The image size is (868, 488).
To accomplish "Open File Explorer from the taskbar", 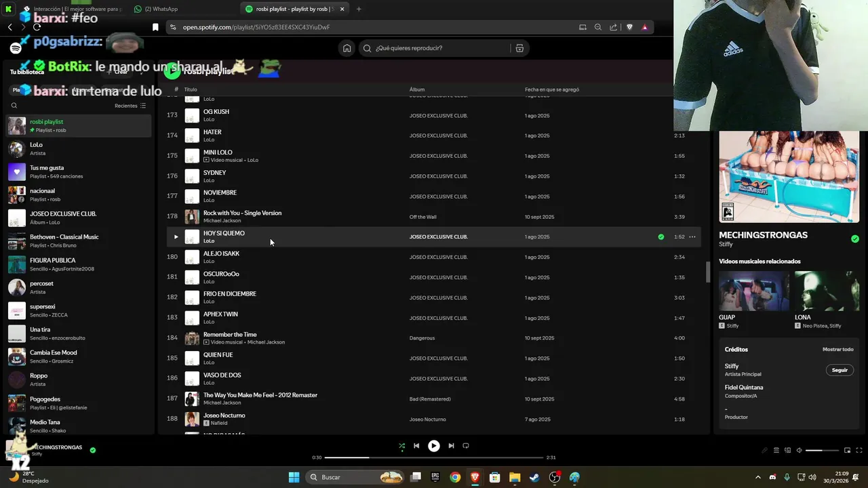I will coord(515,477).
